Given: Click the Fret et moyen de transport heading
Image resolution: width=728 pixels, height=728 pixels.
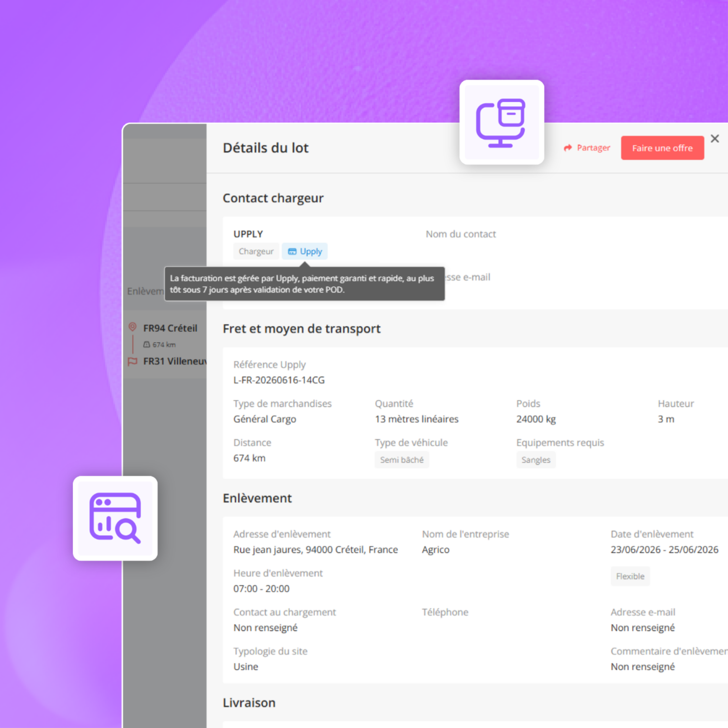Looking at the screenshot, I should coord(302,329).
